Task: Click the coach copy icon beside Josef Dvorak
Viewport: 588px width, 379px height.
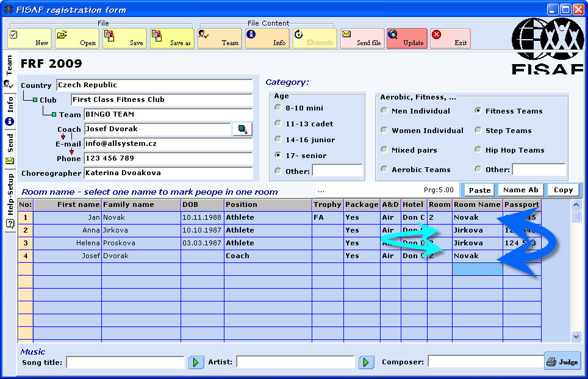Action: tap(243, 129)
